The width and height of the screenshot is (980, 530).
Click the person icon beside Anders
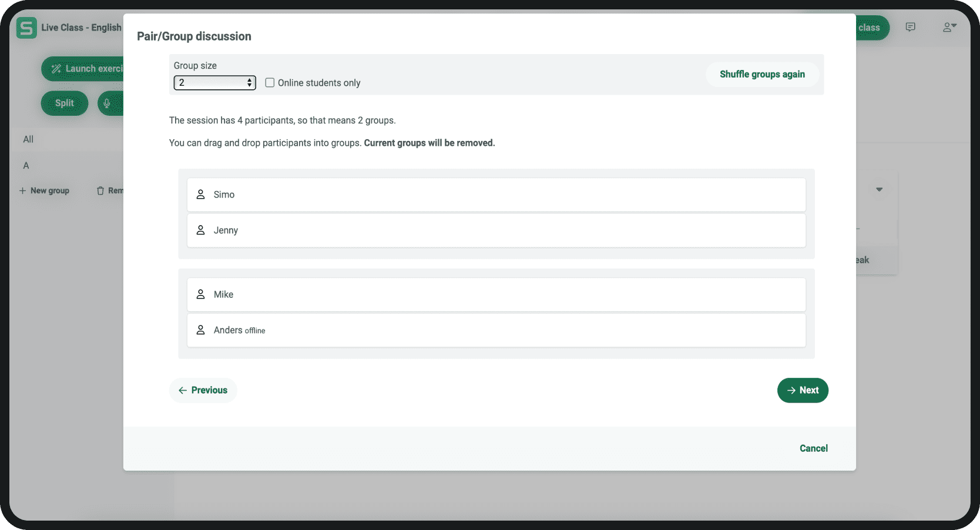pyautogui.click(x=200, y=330)
